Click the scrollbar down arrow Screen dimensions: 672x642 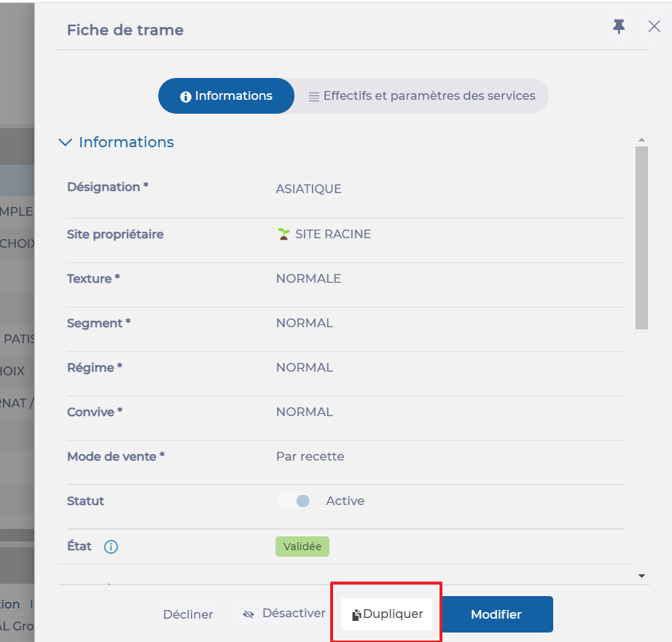click(641, 576)
